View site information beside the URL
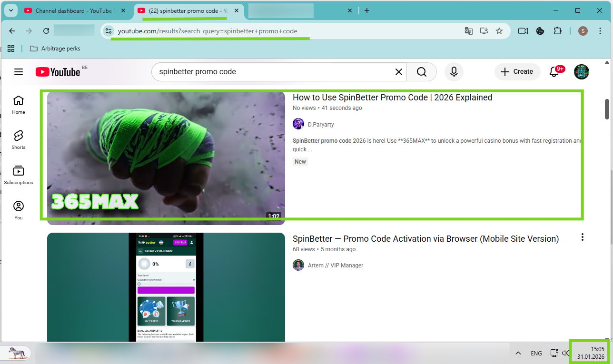The height and width of the screenshot is (364, 613). click(109, 31)
